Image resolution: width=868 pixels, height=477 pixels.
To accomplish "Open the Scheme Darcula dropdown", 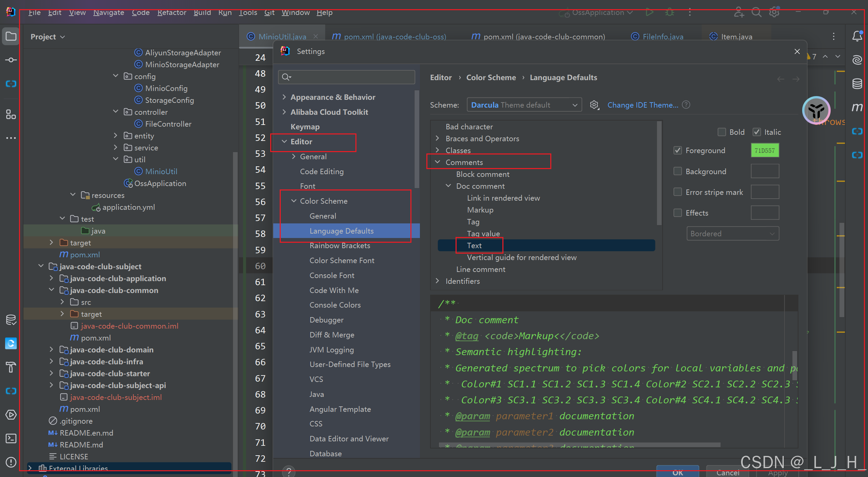I will pyautogui.click(x=524, y=105).
